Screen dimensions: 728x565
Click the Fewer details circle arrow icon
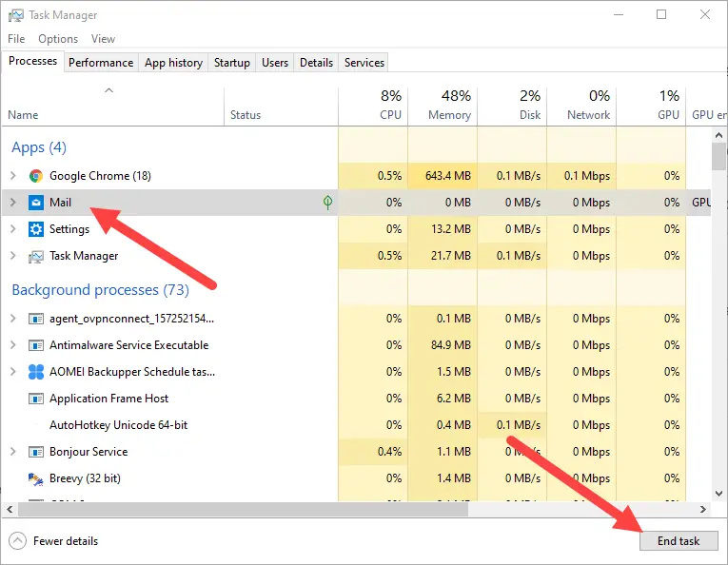[x=17, y=541]
